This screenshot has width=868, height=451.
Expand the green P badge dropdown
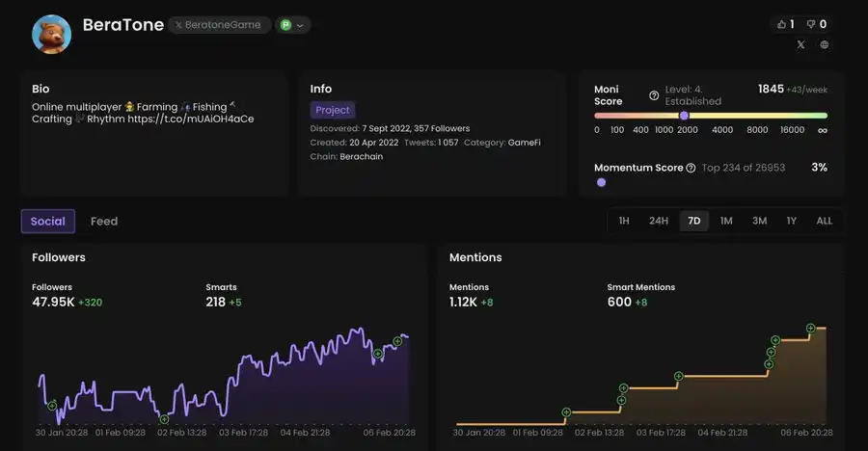[x=294, y=25]
